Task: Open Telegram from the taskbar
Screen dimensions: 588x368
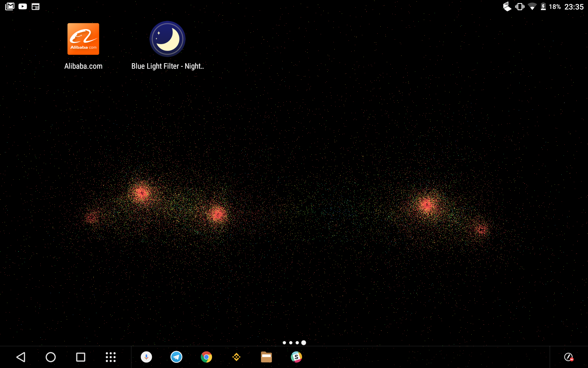Action: pos(176,357)
